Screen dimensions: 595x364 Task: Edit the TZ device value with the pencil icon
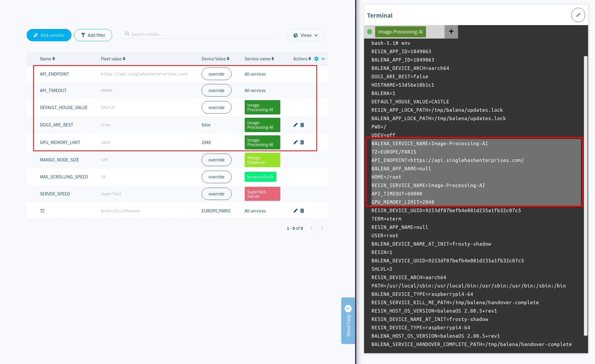(295, 211)
